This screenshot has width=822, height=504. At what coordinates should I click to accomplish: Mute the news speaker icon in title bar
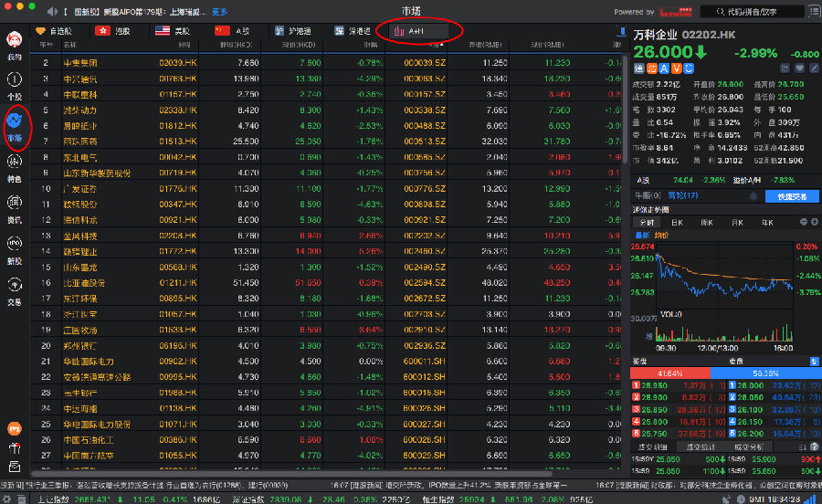click(52, 11)
